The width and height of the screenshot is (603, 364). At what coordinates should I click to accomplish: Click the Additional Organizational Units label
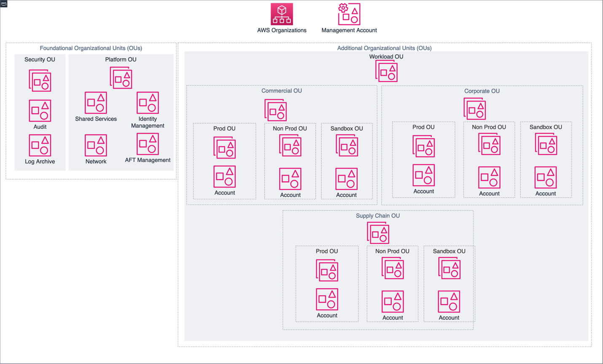[384, 48]
